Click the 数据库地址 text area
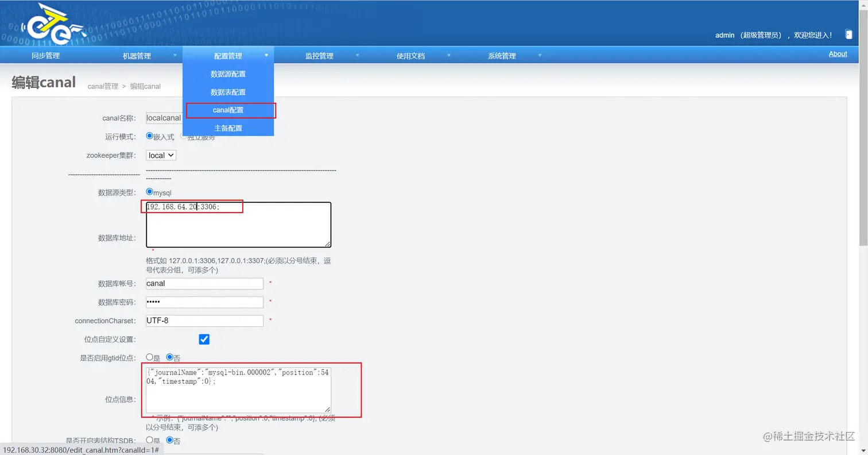The width and height of the screenshot is (868, 455). pyautogui.click(x=238, y=225)
